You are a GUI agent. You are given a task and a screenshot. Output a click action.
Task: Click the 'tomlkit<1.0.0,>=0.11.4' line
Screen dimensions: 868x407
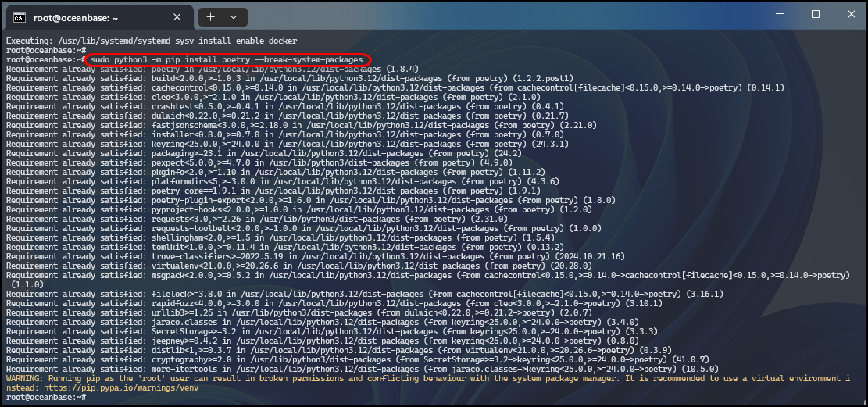285,246
